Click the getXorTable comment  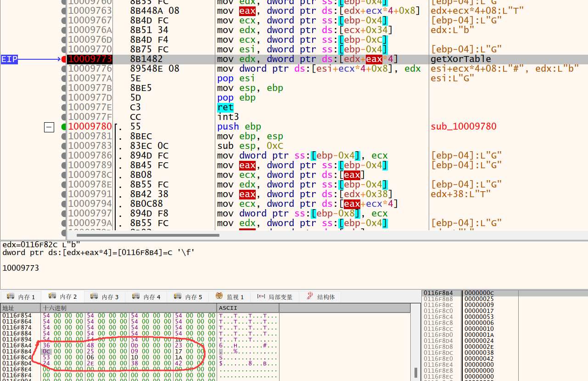coord(461,59)
